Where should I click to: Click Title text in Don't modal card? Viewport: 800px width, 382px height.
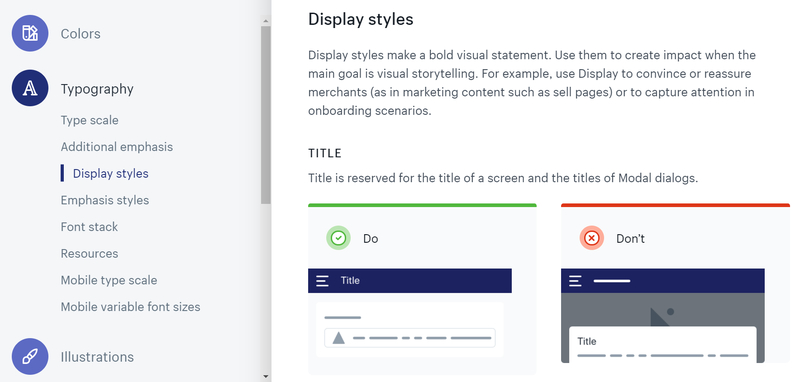pyautogui.click(x=587, y=341)
